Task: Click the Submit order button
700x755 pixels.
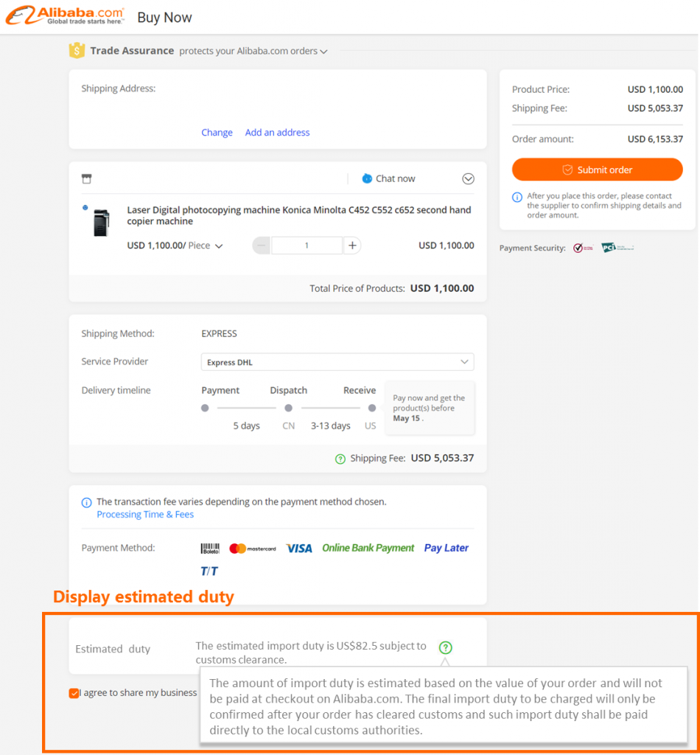Action: (x=597, y=170)
